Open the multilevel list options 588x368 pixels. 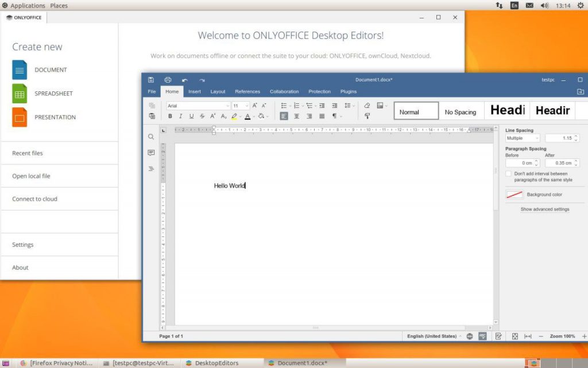tap(310, 106)
